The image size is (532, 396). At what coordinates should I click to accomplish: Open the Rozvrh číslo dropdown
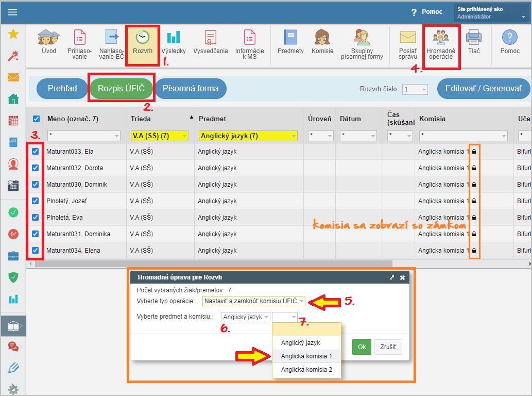click(415, 89)
